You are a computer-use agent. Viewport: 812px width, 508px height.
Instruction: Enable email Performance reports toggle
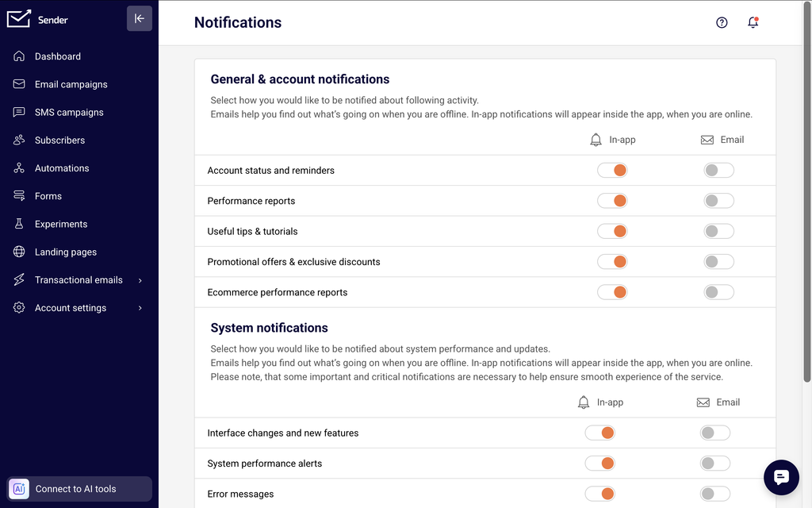(718, 201)
